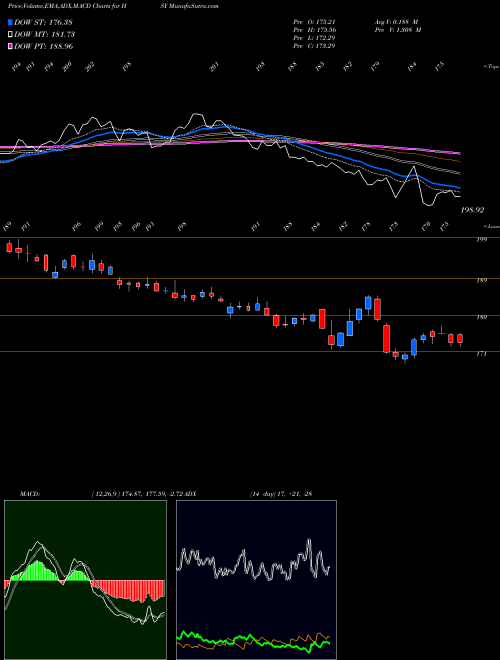Click the first red candlestick on the left

[x=9, y=247]
